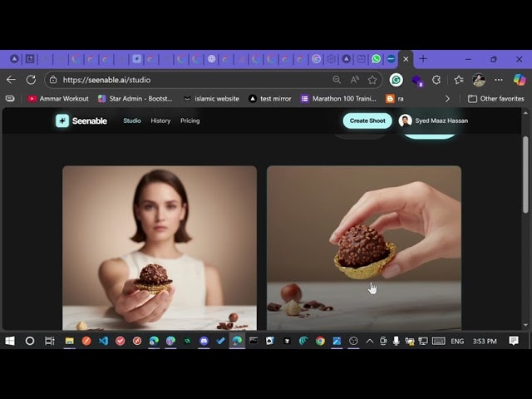Open Ammar Workout bookmark
Screen dimensions: 532x399
(x=58, y=99)
